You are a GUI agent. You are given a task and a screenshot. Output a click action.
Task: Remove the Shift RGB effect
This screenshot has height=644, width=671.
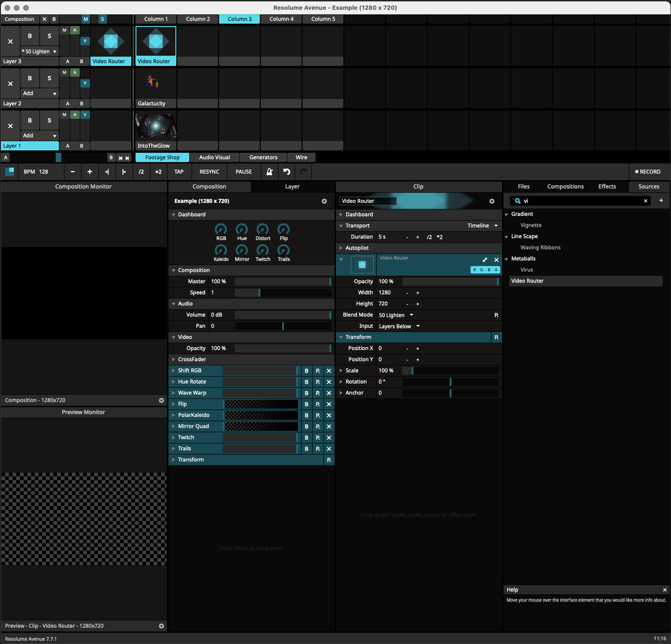tap(329, 371)
